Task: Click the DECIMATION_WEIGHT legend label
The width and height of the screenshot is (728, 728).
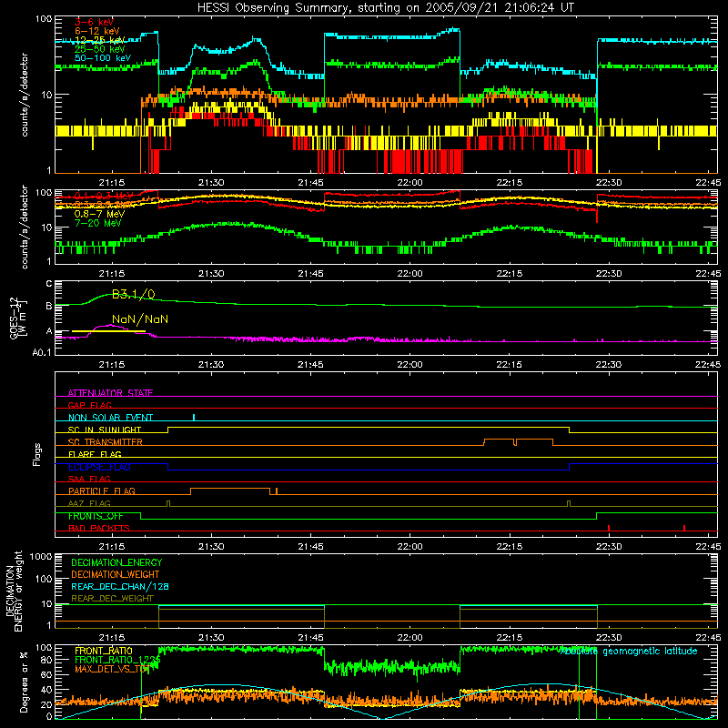Action: pyautogui.click(x=116, y=574)
